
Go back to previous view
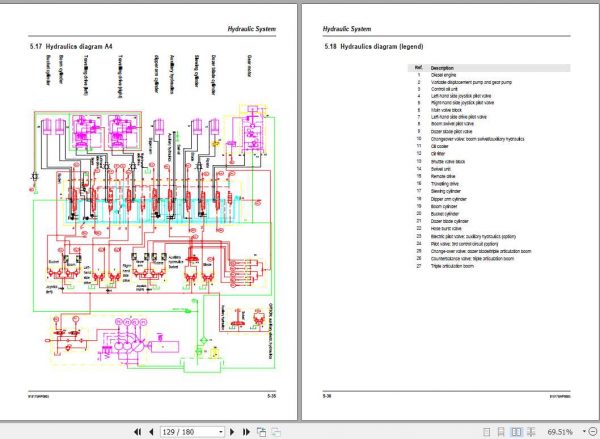pos(262,432)
